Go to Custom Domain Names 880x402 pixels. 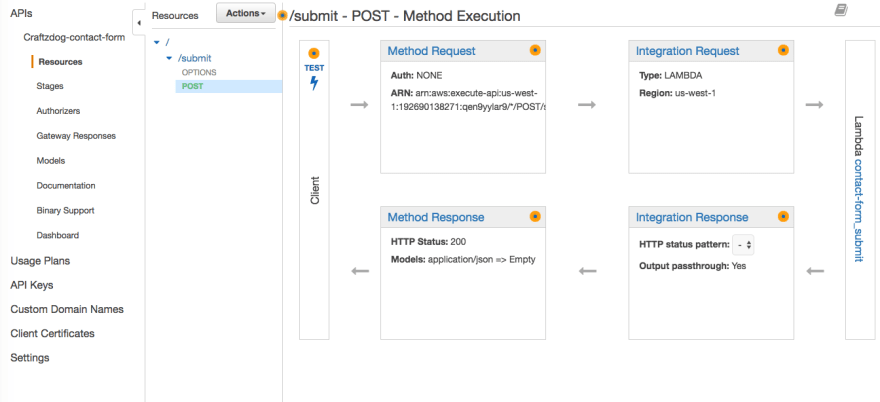(67, 309)
